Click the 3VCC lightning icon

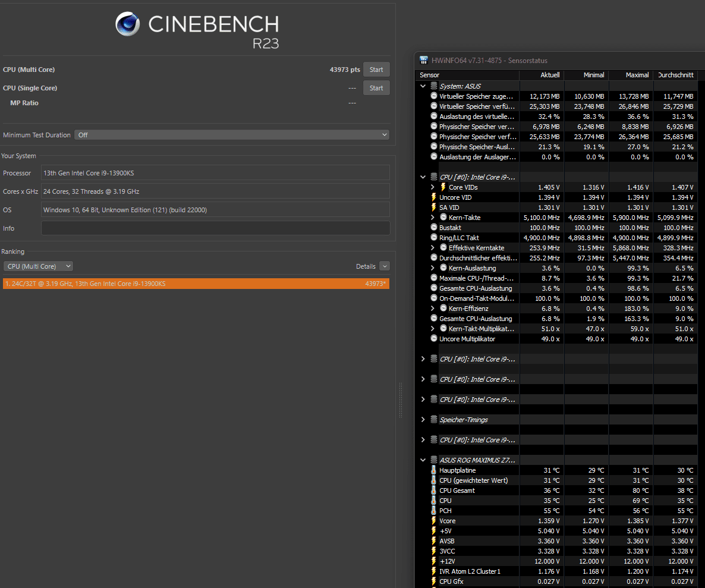(434, 551)
